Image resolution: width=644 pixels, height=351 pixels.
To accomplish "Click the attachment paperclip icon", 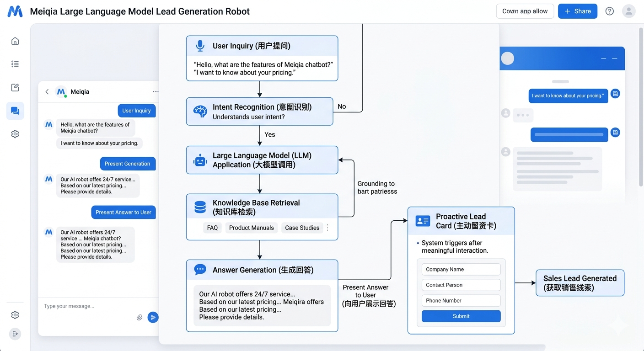I will (140, 317).
